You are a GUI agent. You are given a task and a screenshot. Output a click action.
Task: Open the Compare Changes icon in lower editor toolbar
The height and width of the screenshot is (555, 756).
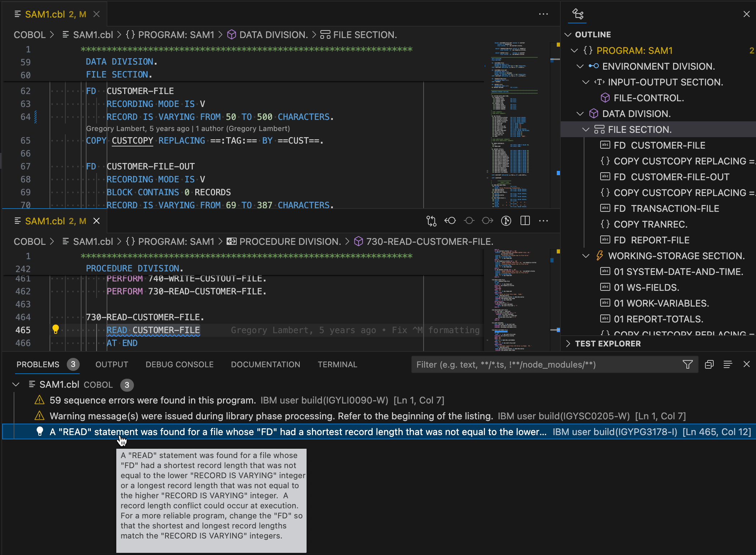(431, 221)
